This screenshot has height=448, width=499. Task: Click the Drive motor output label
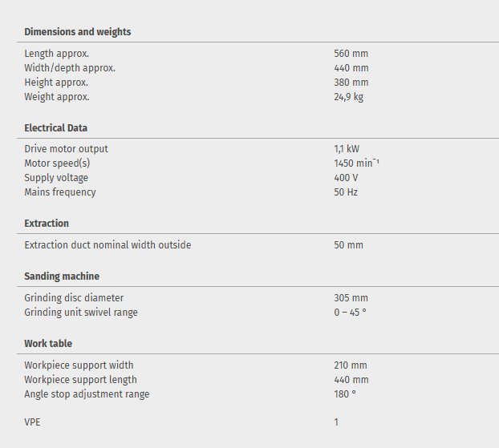coord(66,149)
